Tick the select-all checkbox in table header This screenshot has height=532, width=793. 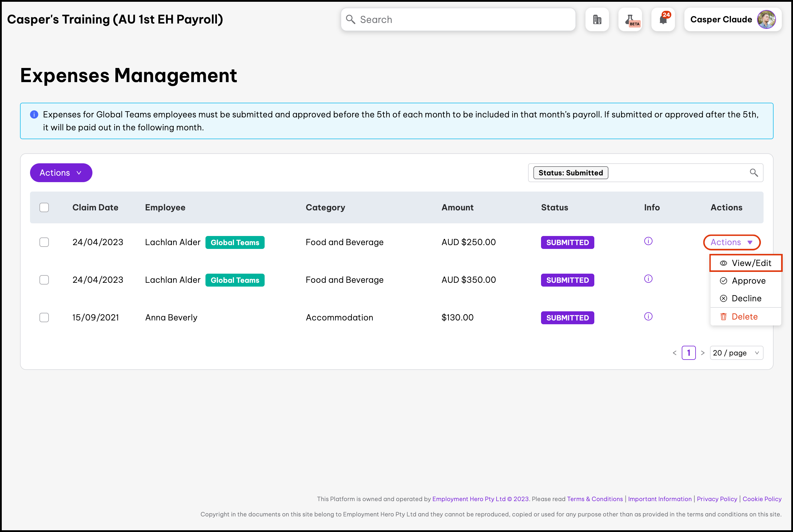(44, 207)
